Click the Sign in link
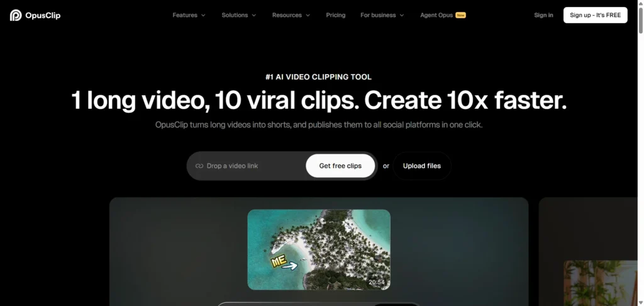The width and height of the screenshot is (644, 306). click(543, 15)
